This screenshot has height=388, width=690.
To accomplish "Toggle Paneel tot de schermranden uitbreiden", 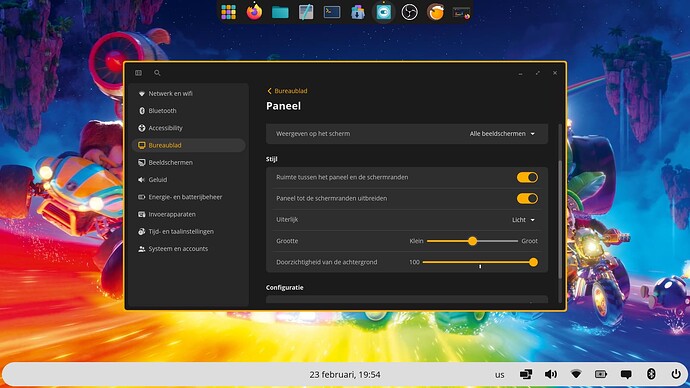I will coord(527,198).
